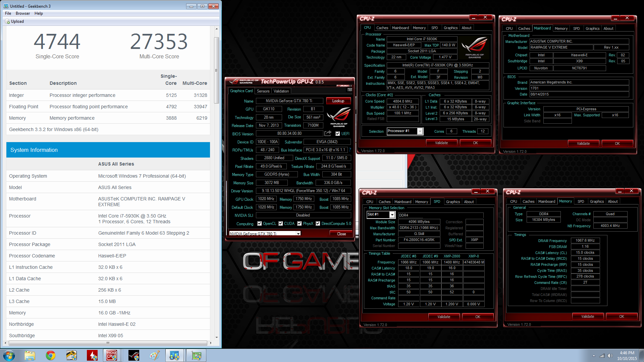Click OK in the CPU-Z SPD window
This screenshot has height=362, width=644.
(478, 317)
